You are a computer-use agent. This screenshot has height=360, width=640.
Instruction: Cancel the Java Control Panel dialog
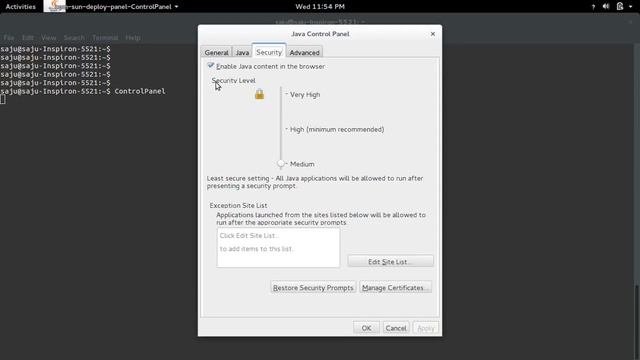point(396,328)
